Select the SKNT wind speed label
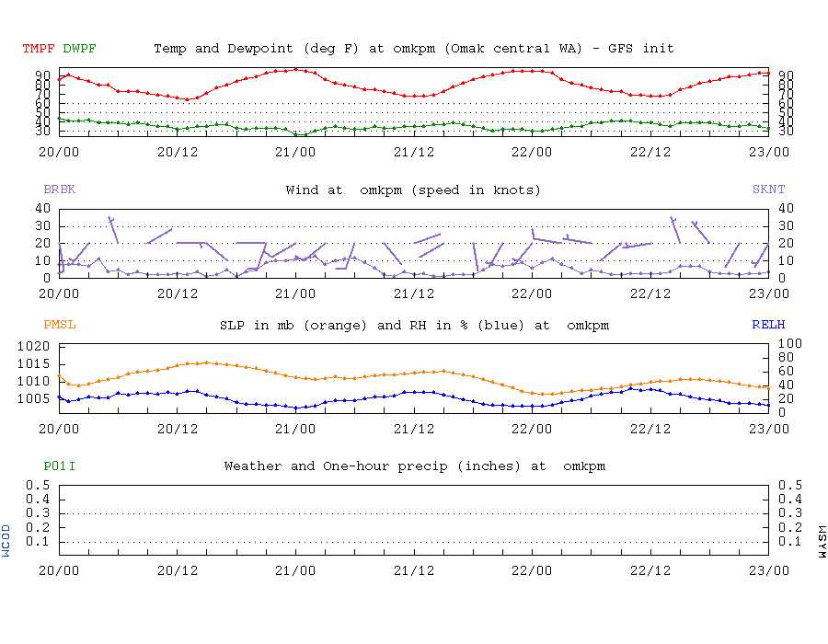The height and width of the screenshot is (644, 828). (768, 190)
